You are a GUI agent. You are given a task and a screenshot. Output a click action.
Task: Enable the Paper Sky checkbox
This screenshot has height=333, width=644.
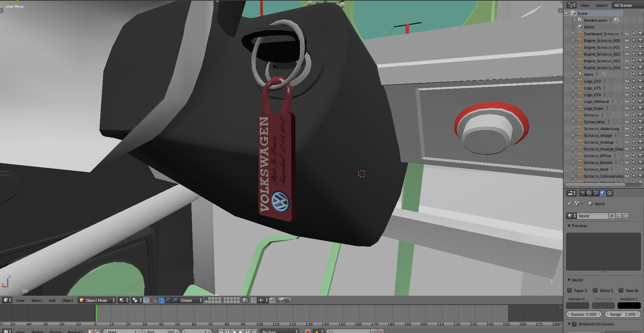569,290
